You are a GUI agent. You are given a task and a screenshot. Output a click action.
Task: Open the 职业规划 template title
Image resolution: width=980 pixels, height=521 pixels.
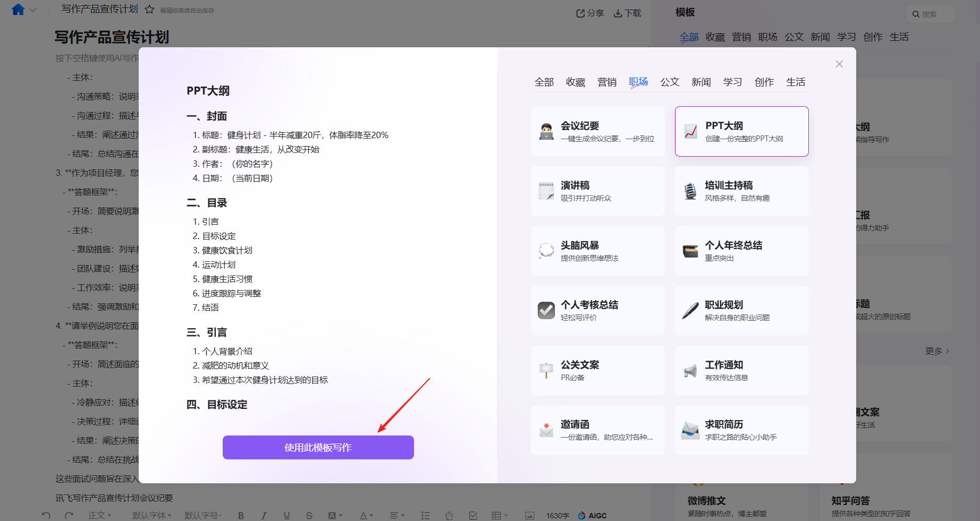(724, 305)
